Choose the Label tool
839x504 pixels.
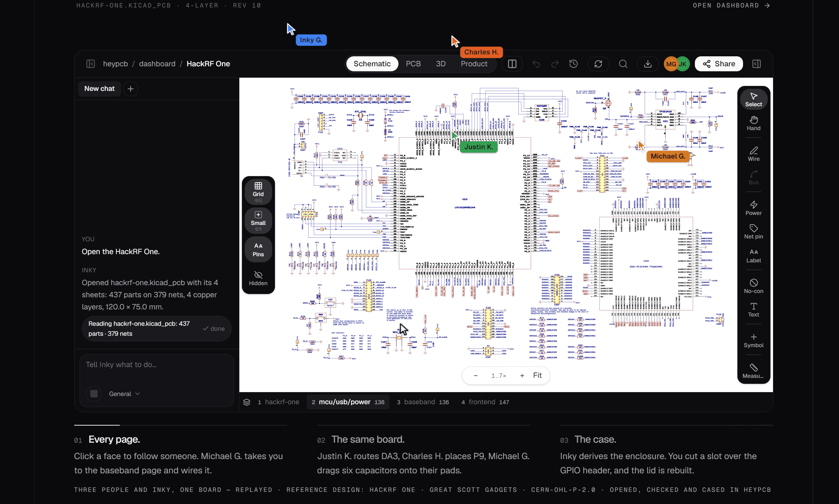coord(753,256)
